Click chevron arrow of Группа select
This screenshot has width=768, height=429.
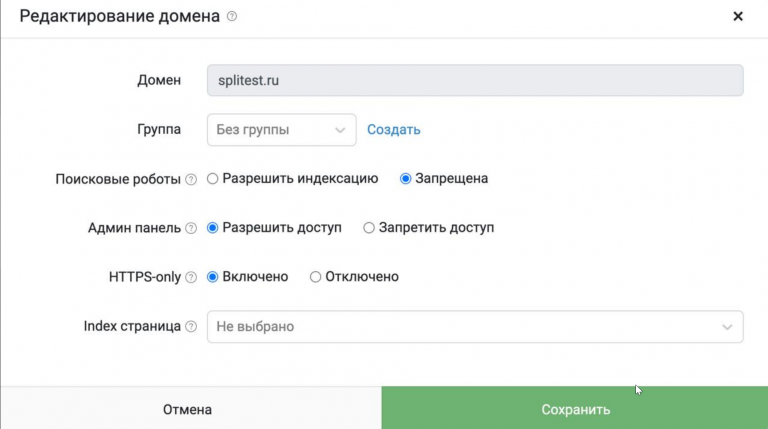tap(341, 130)
